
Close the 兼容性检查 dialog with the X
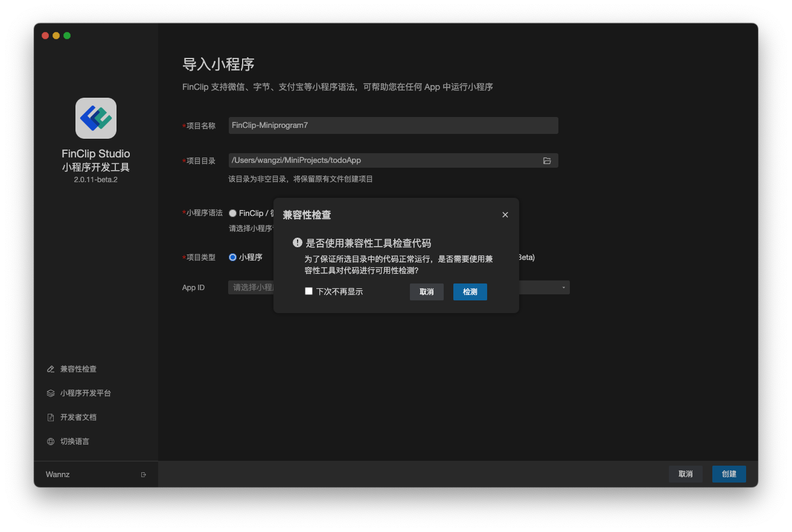(505, 214)
